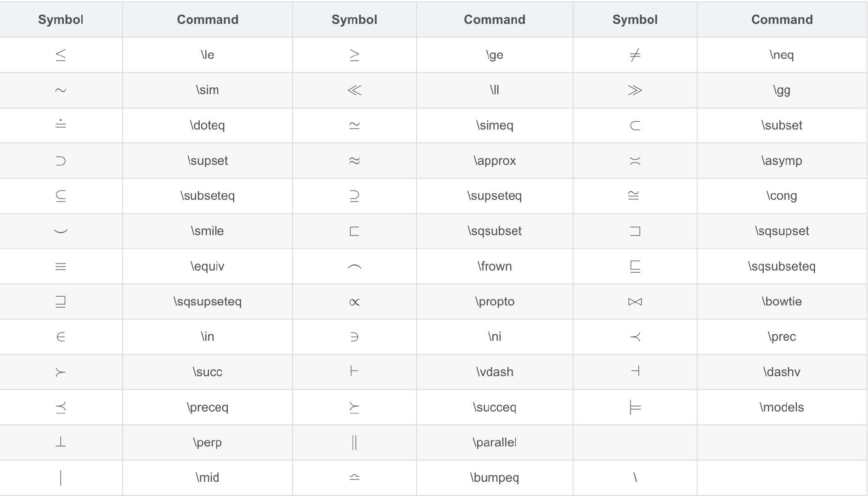Select the \bumpeq command cell
This screenshot has width=868, height=496.
495,478
